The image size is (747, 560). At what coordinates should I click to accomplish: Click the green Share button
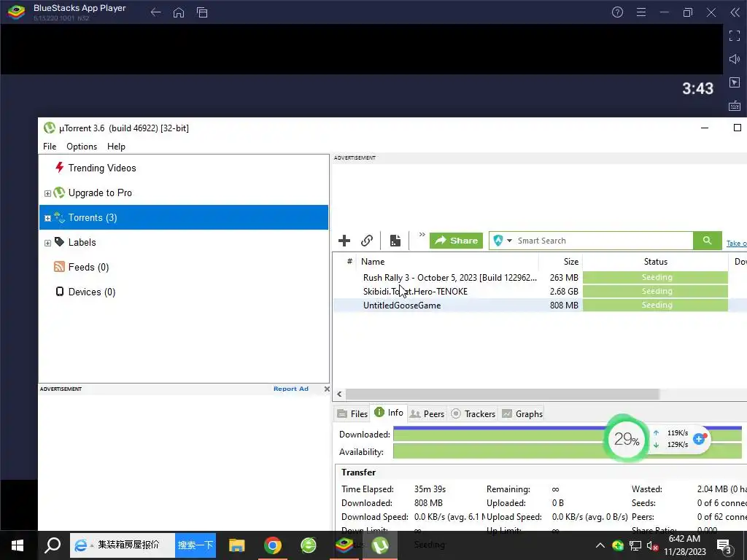click(x=456, y=241)
